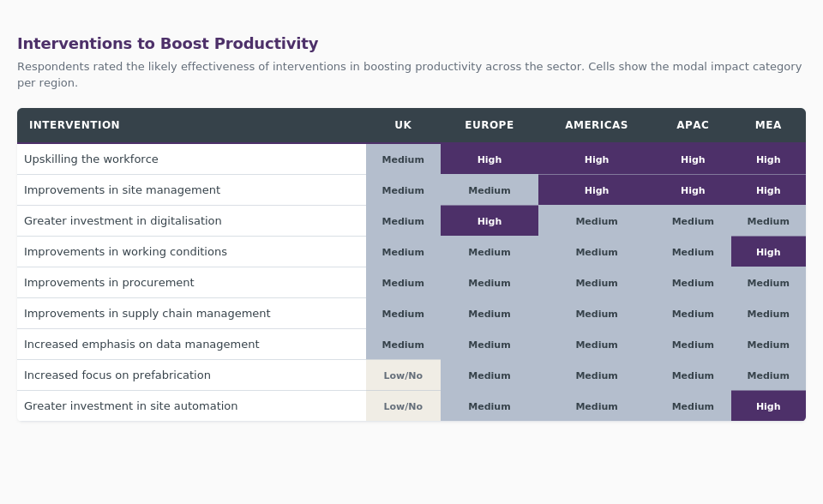Click UK Low/No cell for prefabrication
This screenshot has height=504, width=823.
403,375
